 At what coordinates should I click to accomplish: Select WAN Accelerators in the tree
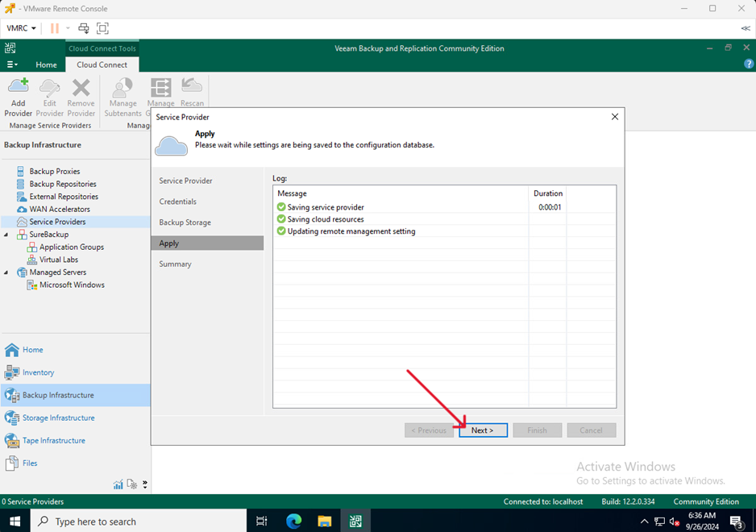[x=60, y=210]
